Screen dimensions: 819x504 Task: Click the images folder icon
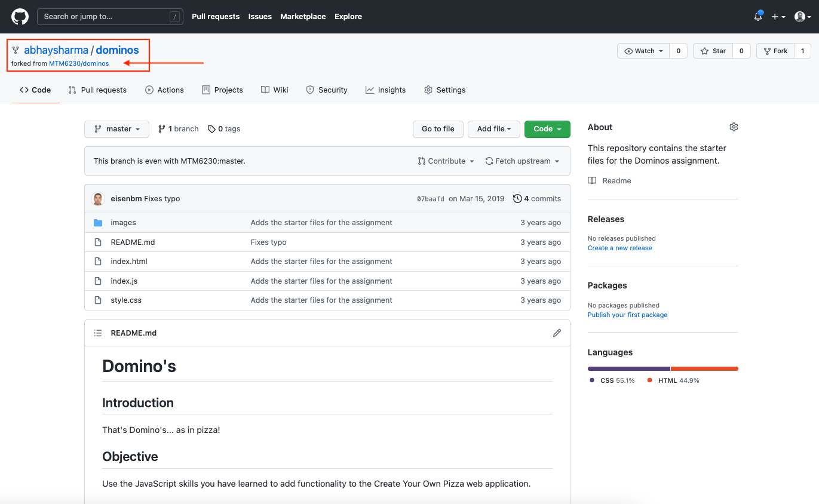(98, 223)
